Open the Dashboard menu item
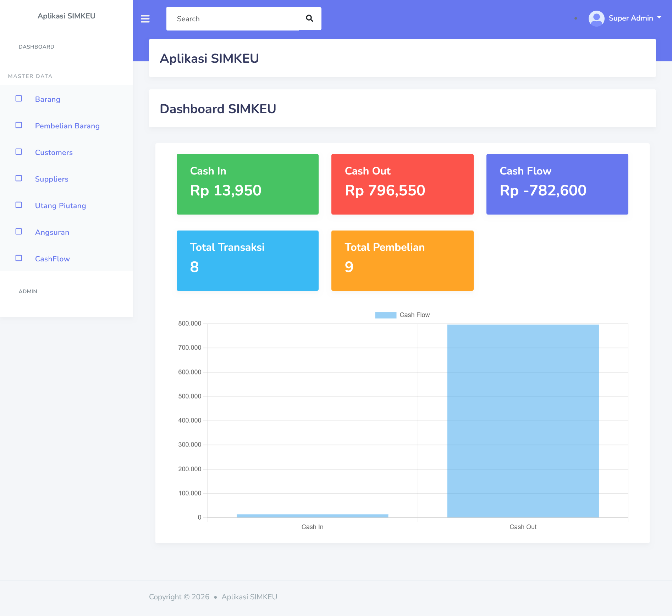Viewport: 672px width, 616px height. (36, 47)
